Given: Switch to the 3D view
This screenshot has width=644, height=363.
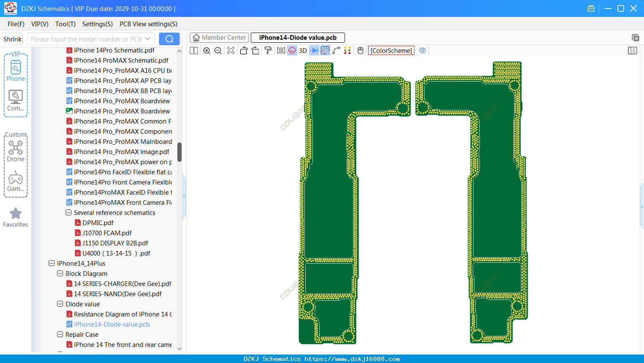Looking at the screenshot, I should [x=303, y=51].
